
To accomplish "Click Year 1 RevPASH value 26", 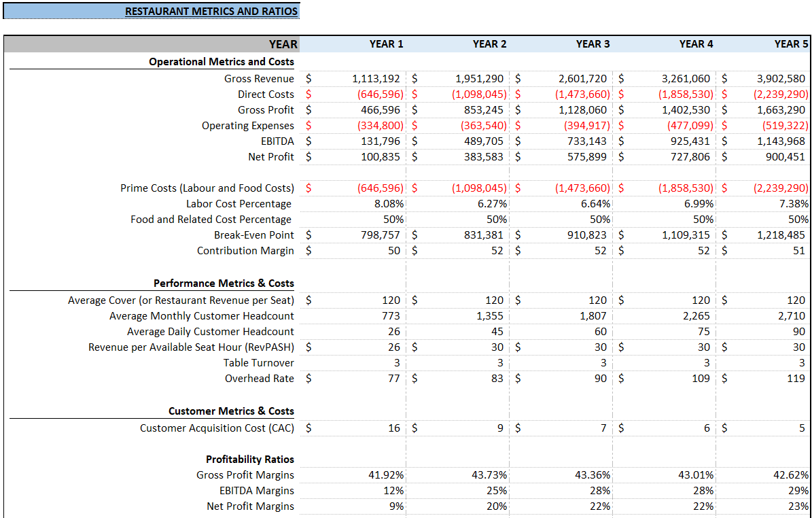I will point(394,347).
